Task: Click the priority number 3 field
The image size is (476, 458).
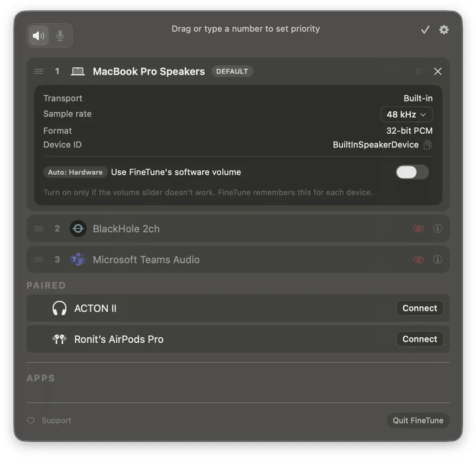Action: [57, 259]
